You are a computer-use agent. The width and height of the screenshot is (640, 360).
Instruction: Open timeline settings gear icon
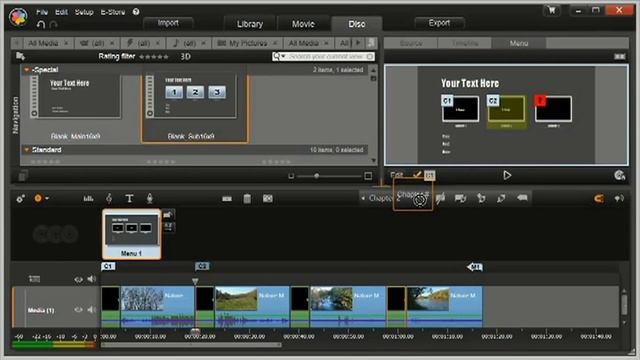(20, 198)
